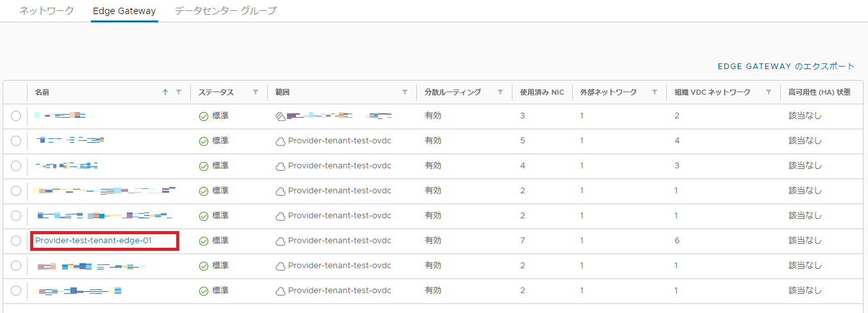Click EDGE GATEWAY のエクスポート link
The width and height of the screenshot is (868, 313).
(x=786, y=67)
